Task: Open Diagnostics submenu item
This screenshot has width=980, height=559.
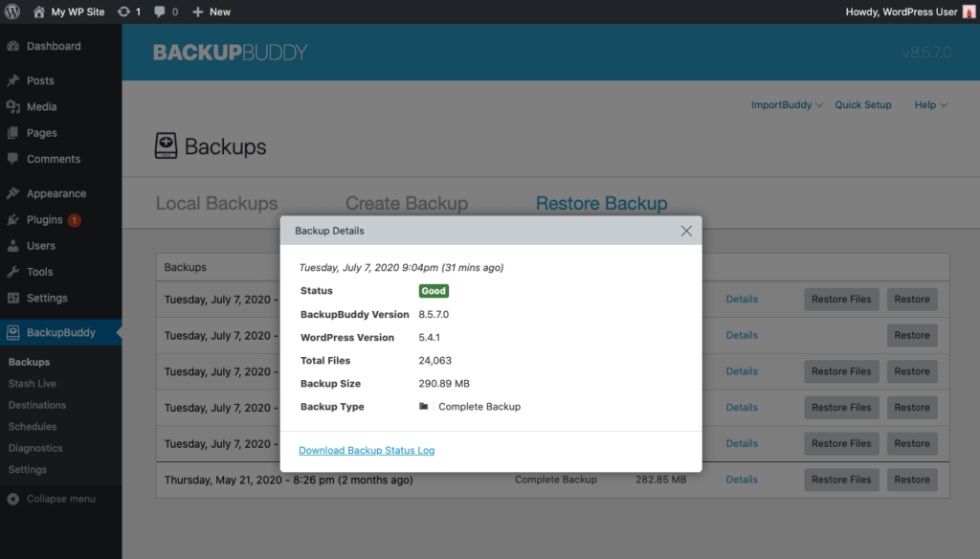Action: [x=35, y=448]
